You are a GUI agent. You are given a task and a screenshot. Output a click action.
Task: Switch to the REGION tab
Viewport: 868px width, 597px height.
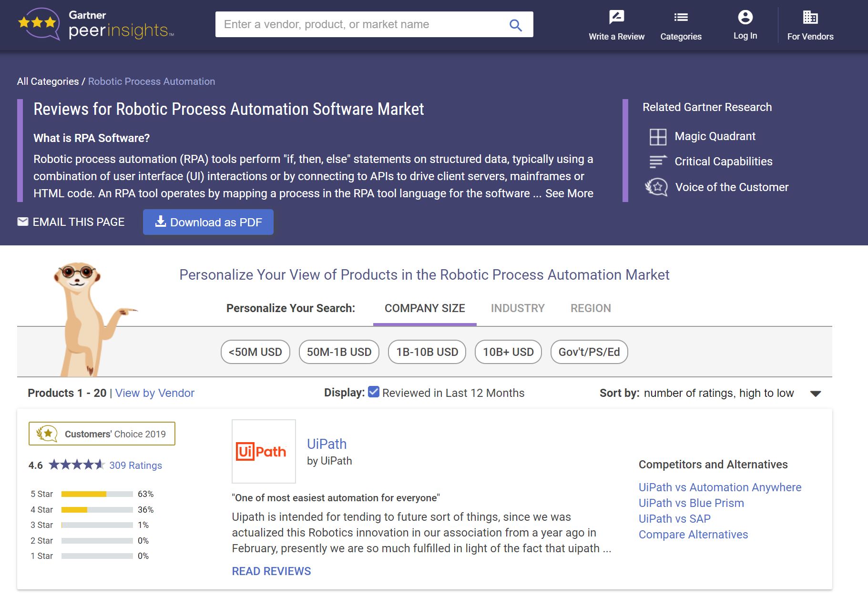591,308
